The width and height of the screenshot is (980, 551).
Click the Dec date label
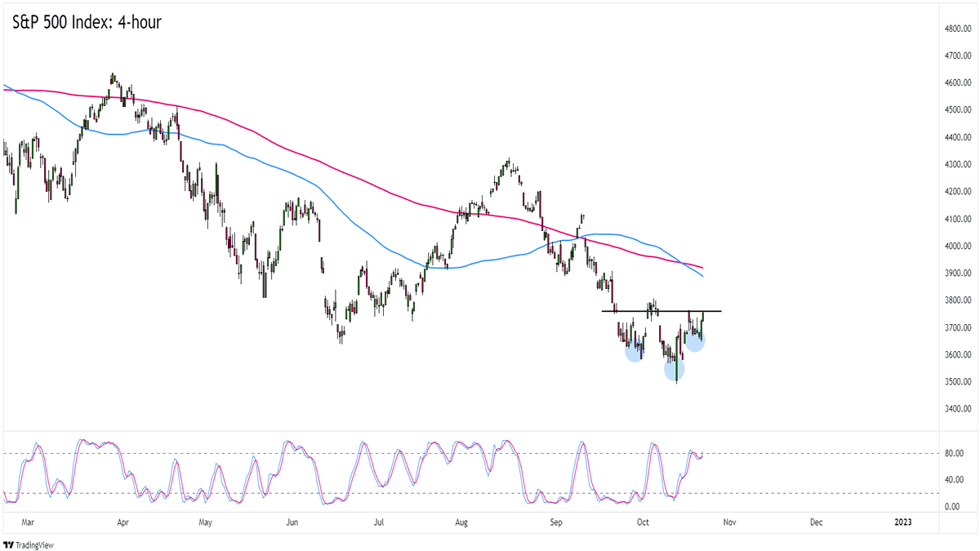pos(816,522)
